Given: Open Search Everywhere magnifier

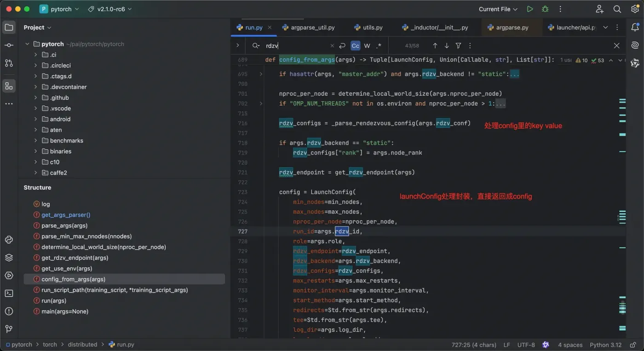Looking at the screenshot, I should [617, 9].
